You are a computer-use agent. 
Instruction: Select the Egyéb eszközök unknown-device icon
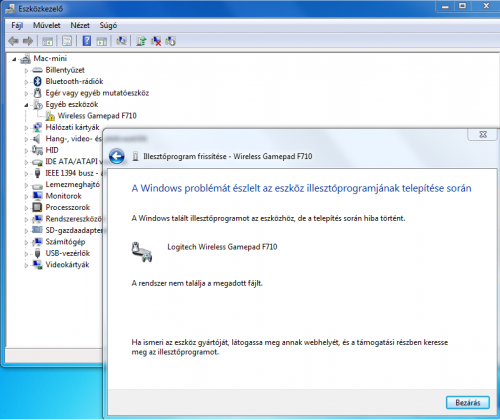(x=38, y=105)
